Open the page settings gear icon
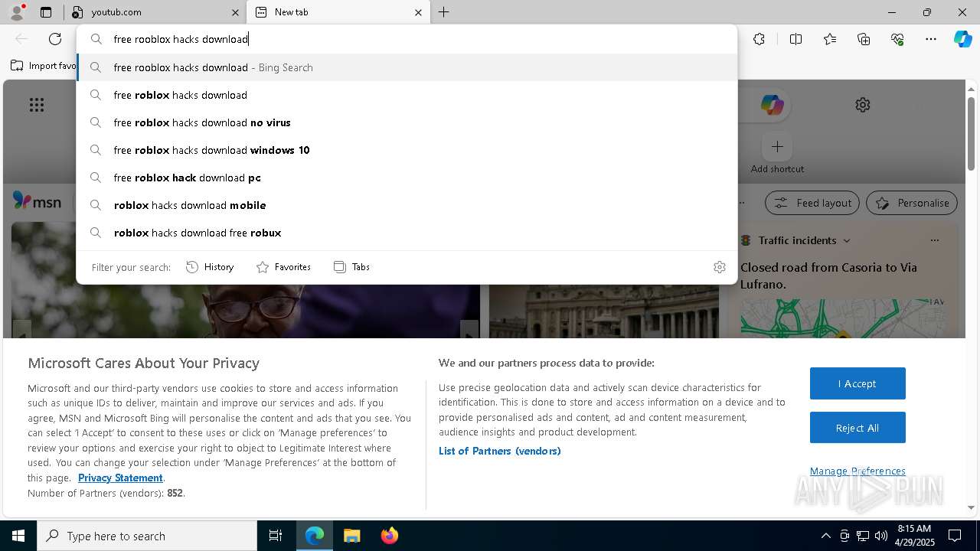This screenshot has width=980, height=551. click(863, 105)
